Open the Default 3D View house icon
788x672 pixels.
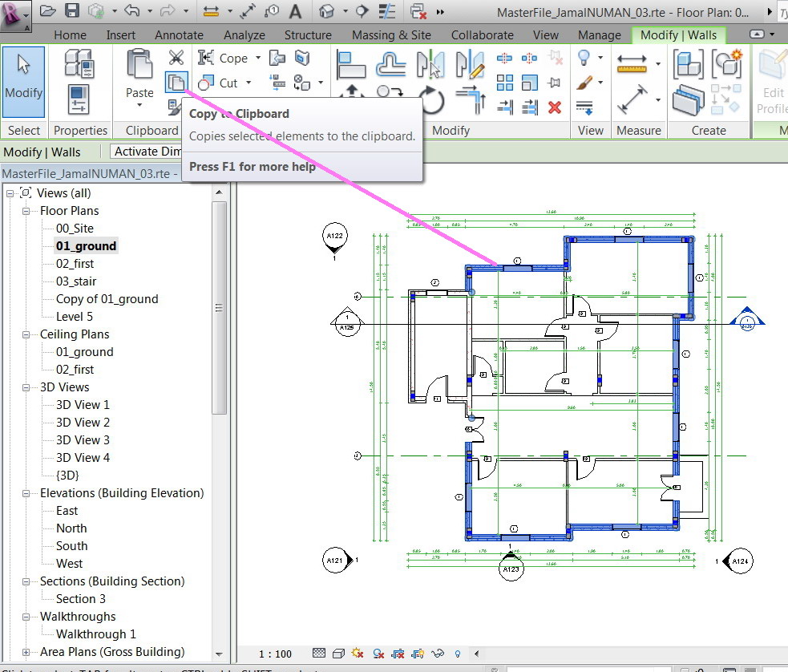(326, 11)
